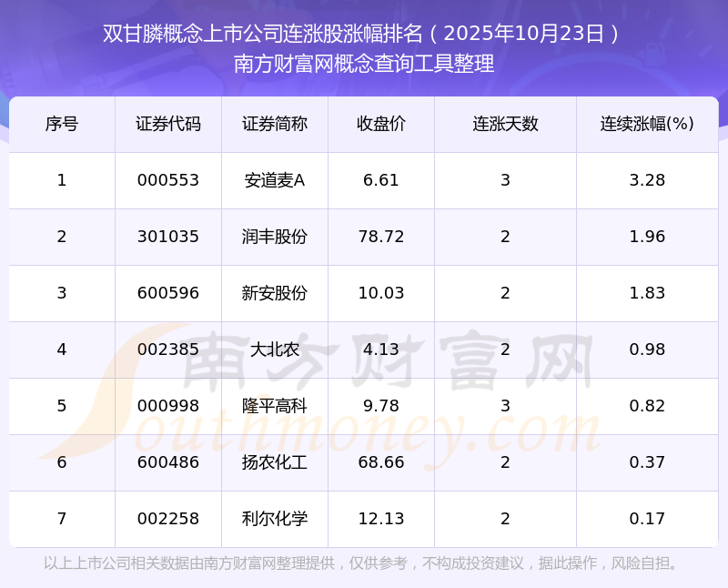Select stock code 000998

tap(168, 406)
